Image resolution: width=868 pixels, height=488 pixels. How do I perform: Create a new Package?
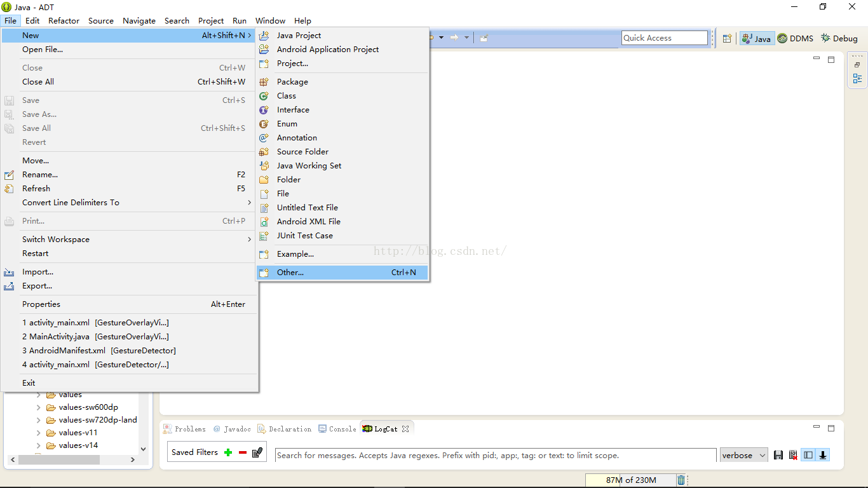(x=342, y=82)
